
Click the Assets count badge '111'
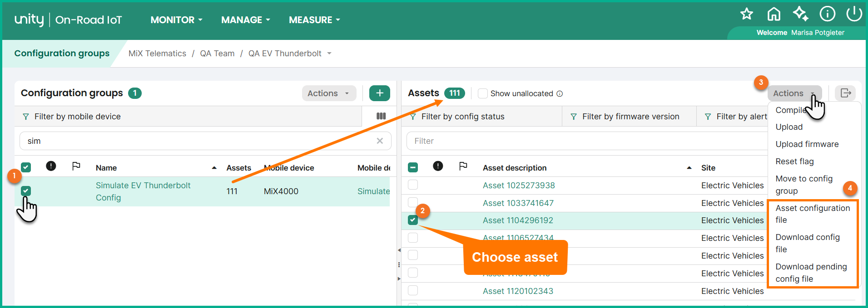tap(455, 93)
